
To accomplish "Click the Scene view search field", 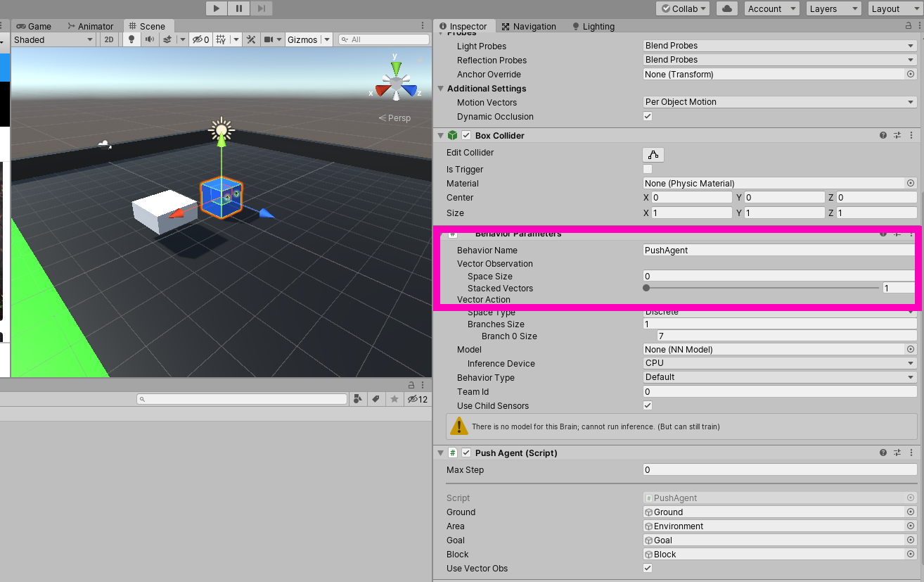I will point(383,39).
